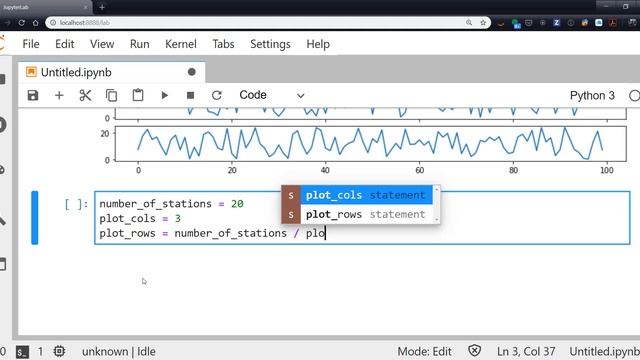Open the Run menu
Image resolution: width=640 pixels, height=360 pixels.
coord(140,44)
